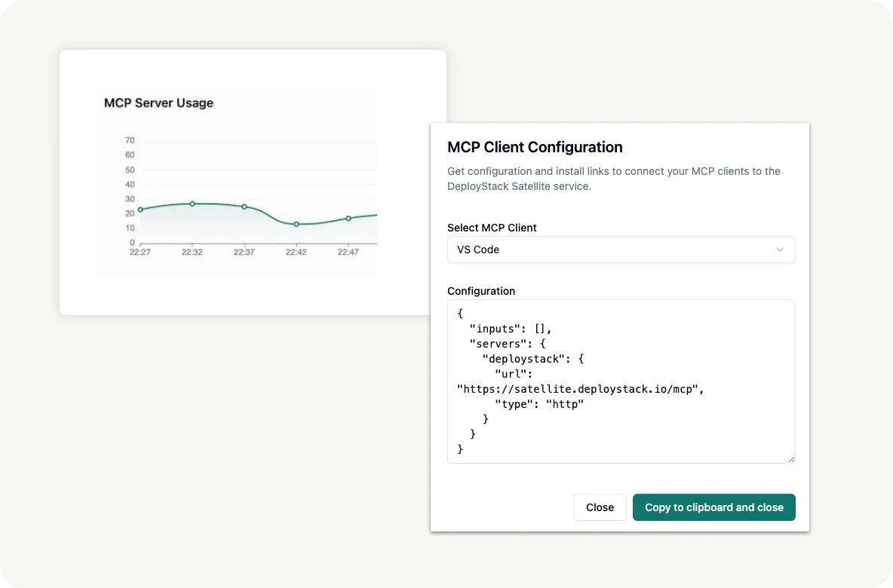Select the chart data point at 22:27

click(140, 210)
